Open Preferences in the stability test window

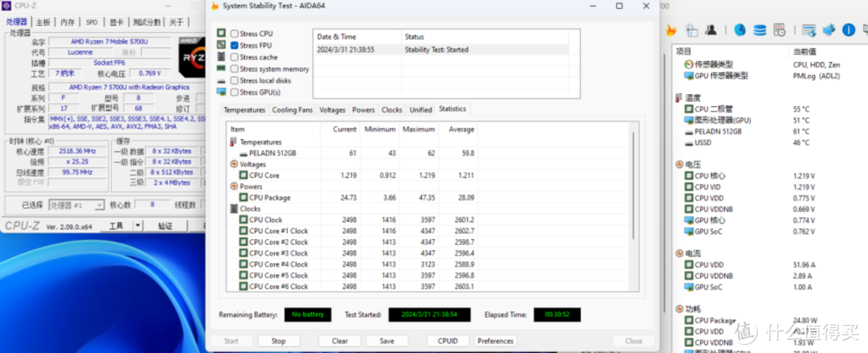click(495, 341)
